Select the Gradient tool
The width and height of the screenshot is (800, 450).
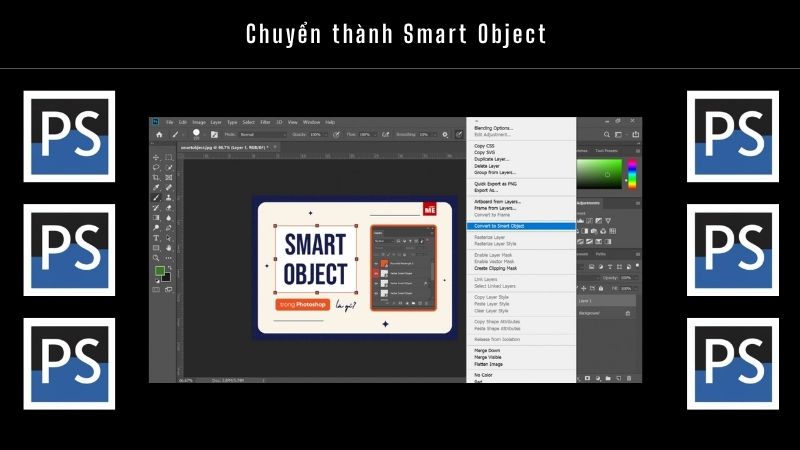156,218
